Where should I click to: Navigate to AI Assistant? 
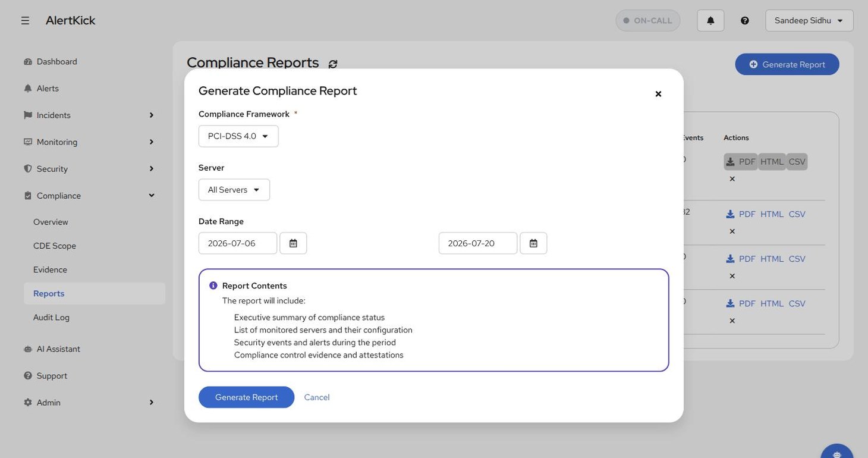click(58, 349)
